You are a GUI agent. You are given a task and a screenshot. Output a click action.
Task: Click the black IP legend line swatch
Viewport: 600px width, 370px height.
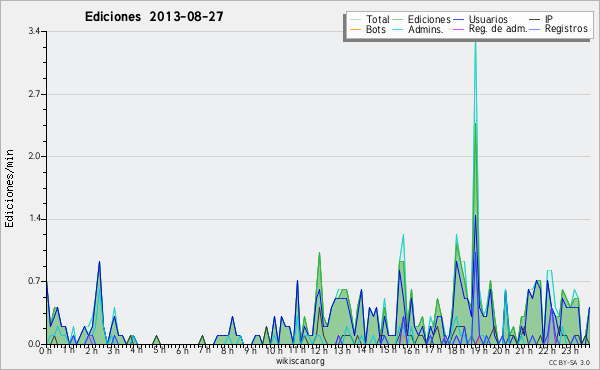[535, 19]
